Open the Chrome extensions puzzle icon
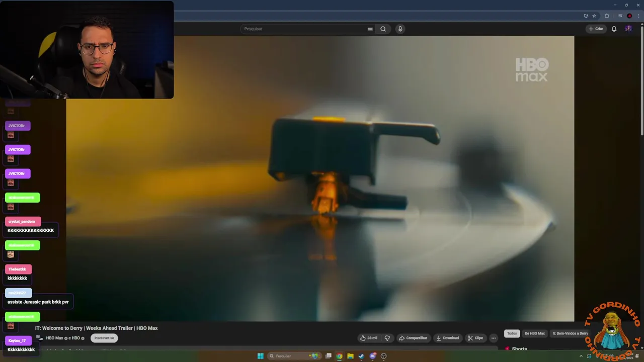644x362 pixels. pyautogui.click(x=607, y=16)
